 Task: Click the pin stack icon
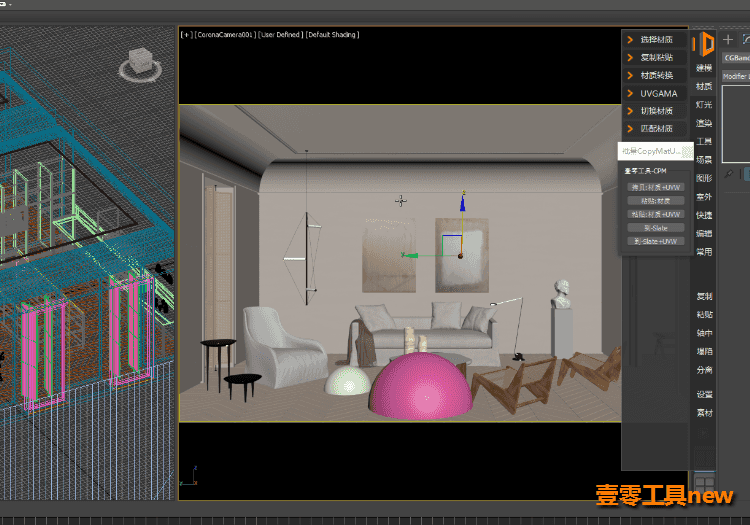pos(728,174)
